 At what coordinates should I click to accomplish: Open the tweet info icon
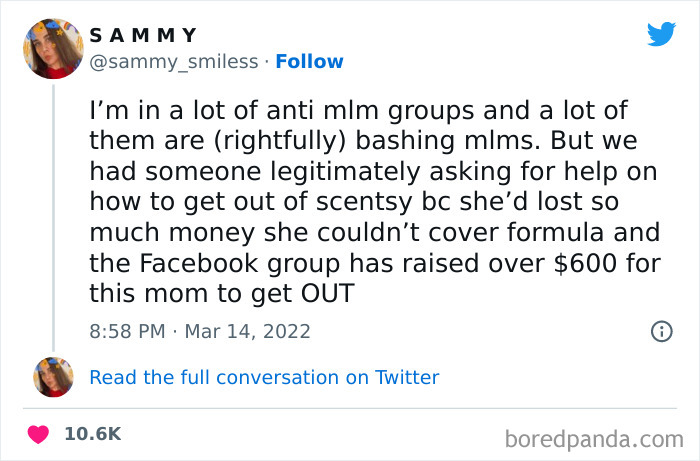661,331
